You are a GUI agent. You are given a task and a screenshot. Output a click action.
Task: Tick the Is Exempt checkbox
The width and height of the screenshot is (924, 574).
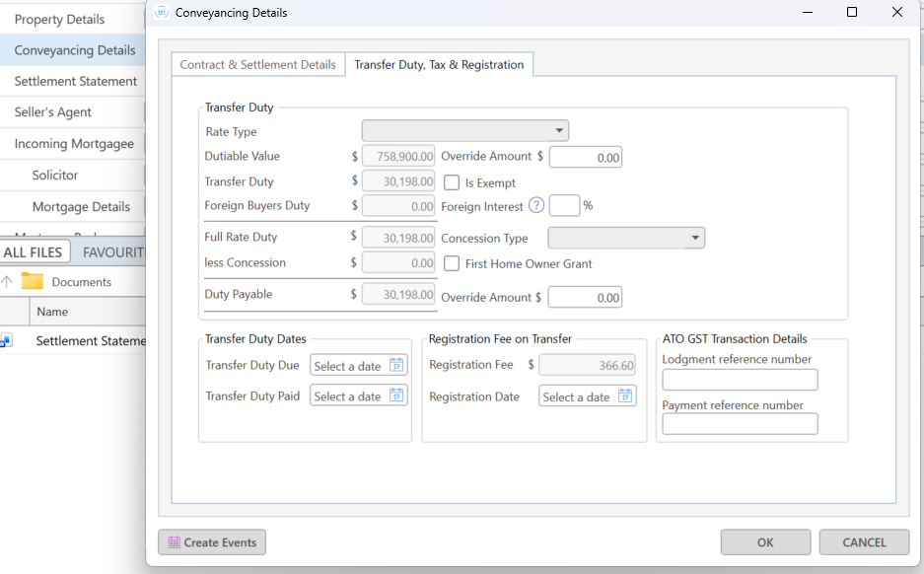click(453, 182)
